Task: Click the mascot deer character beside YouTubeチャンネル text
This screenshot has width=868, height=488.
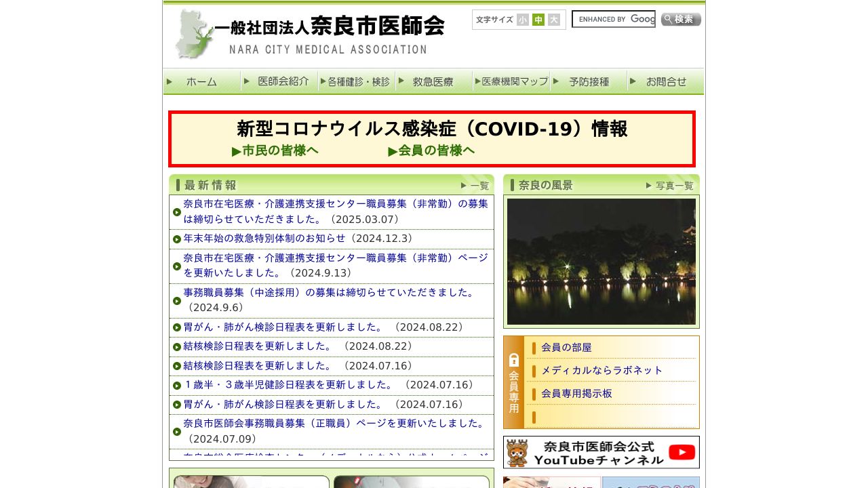Action: [515, 451]
